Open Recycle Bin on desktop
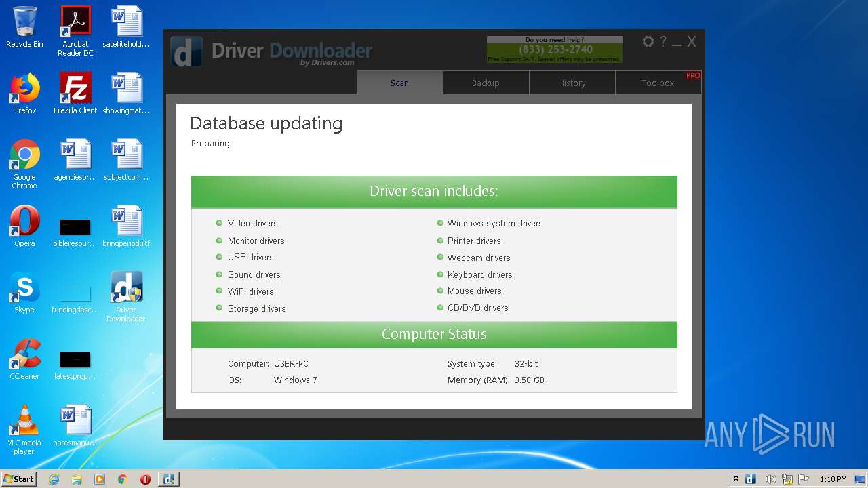 (x=24, y=28)
